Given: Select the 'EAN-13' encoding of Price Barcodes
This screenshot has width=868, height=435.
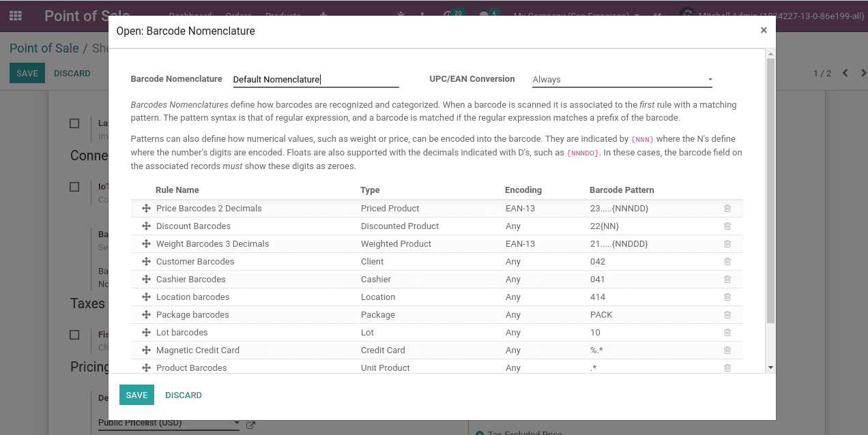Looking at the screenshot, I should 520,209.
